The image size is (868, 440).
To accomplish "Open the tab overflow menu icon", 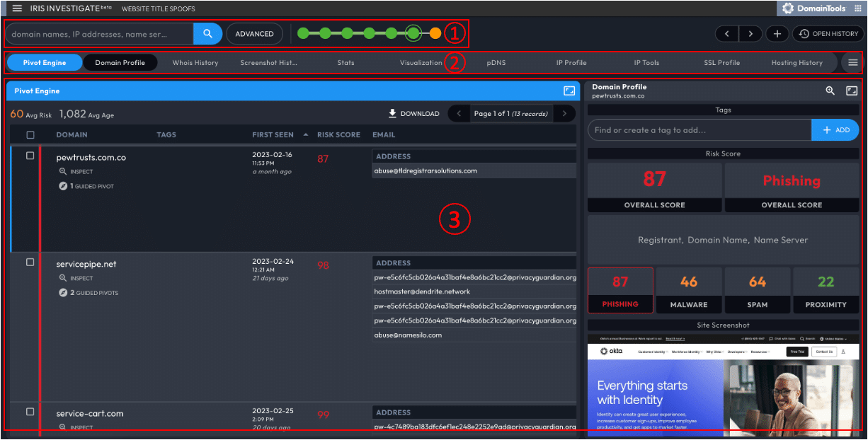I will click(x=853, y=62).
